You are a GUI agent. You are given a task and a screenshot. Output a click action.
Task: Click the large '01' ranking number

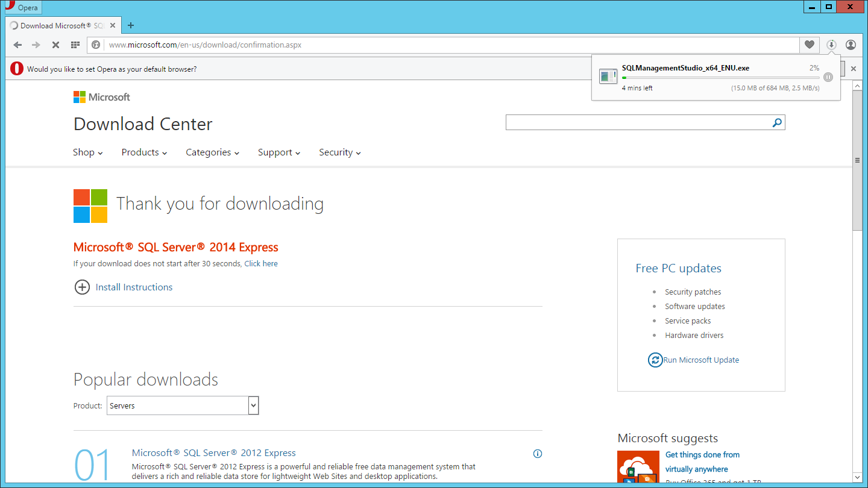point(93,466)
